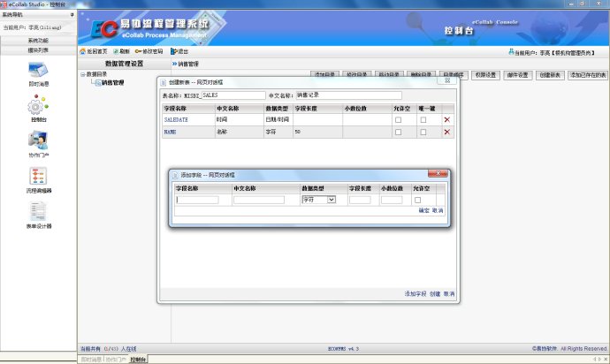Click the 权限设置 button
This screenshot has height=364, width=610.
click(485, 75)
